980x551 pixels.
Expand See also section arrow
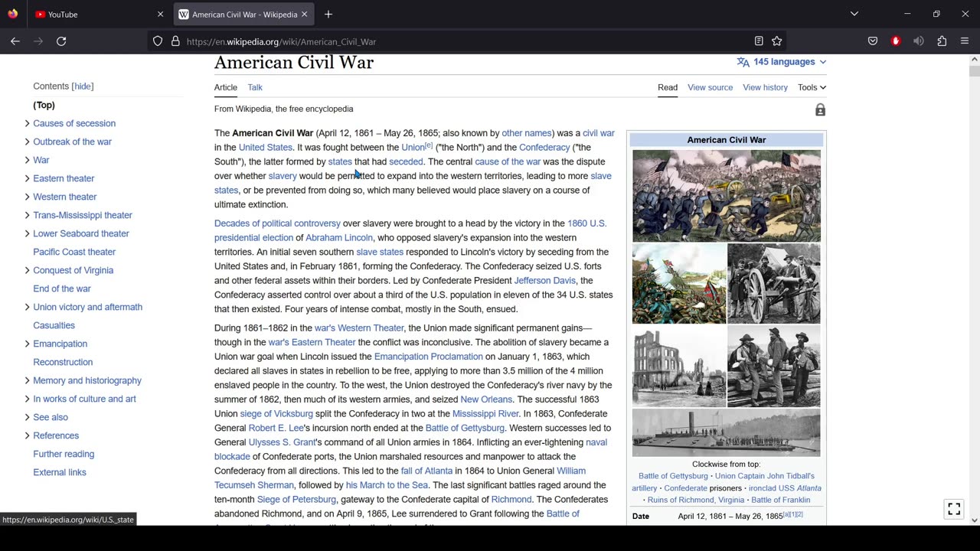(x=27, y=417)
